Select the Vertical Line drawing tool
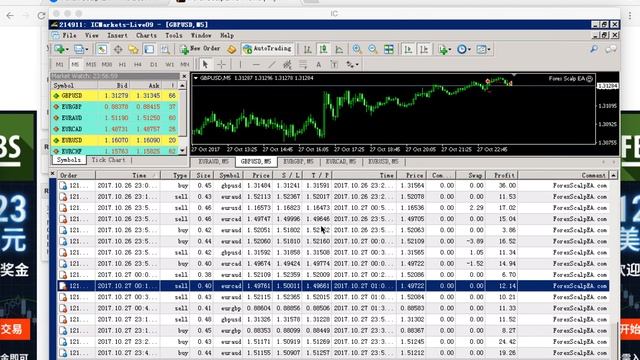The height and width of the screenshot is (360, 640). coord(240,64)
